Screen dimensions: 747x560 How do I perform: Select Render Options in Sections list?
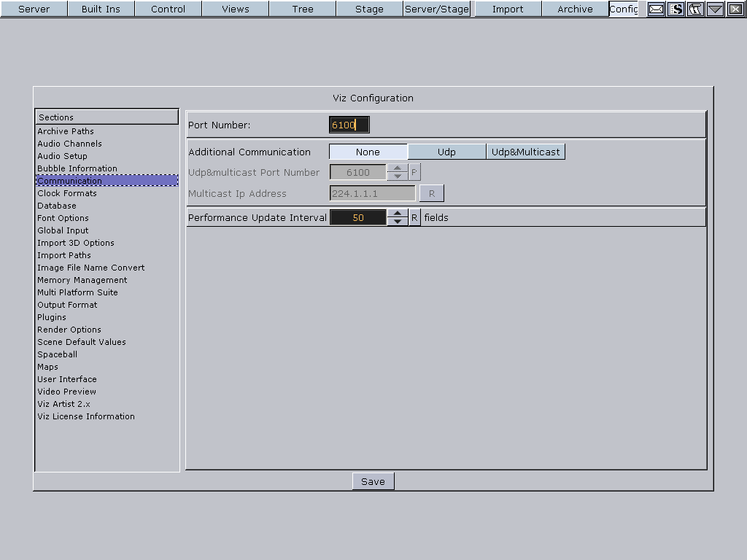click(69, 330)
